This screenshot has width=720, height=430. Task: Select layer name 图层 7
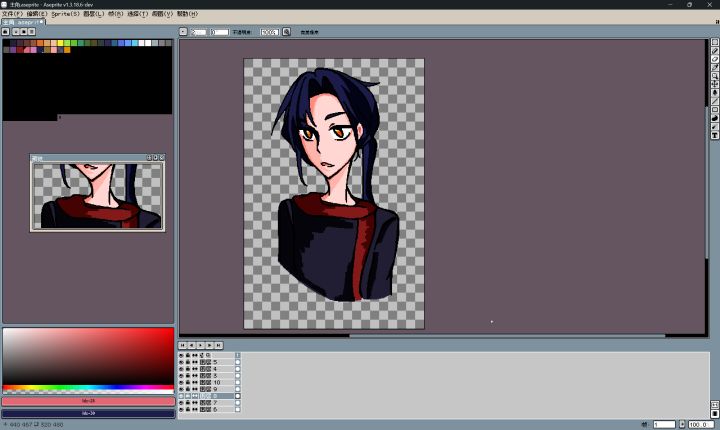(216, 402)
